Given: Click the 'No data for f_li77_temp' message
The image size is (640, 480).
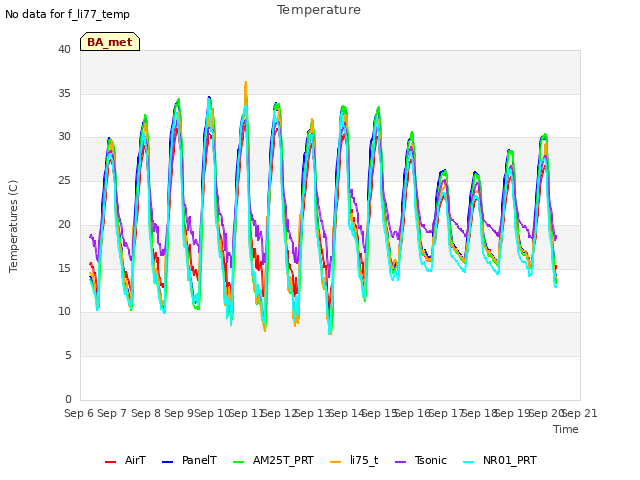Looking at the screenshot, I should (67, 14).
